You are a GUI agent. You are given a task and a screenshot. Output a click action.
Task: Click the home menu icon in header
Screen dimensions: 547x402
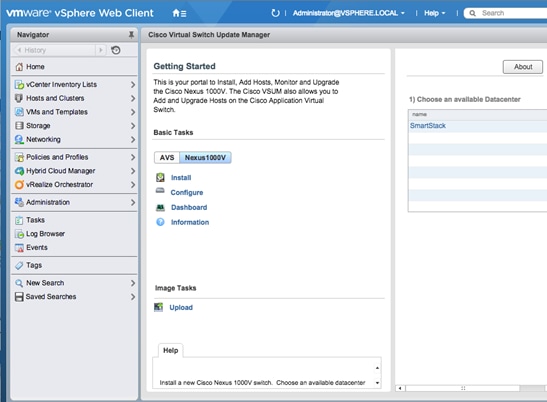point(179,13)
